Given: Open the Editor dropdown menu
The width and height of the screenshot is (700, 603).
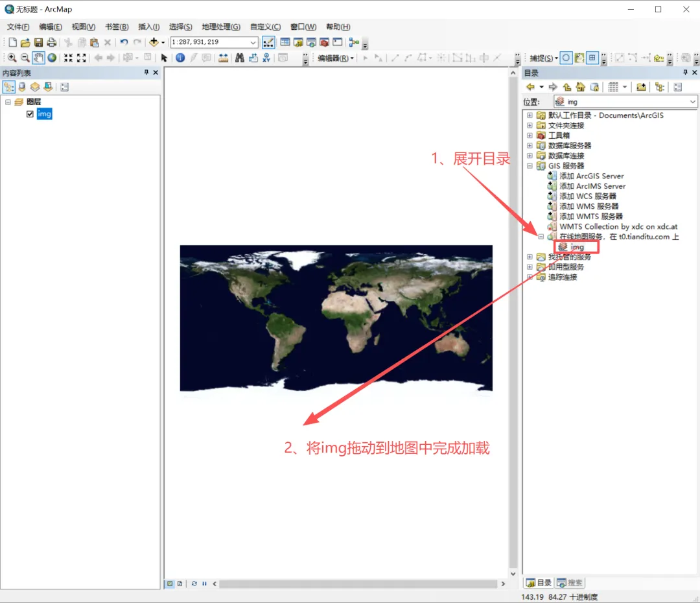Looking at the screenshot, I should [x=336, y=58].
